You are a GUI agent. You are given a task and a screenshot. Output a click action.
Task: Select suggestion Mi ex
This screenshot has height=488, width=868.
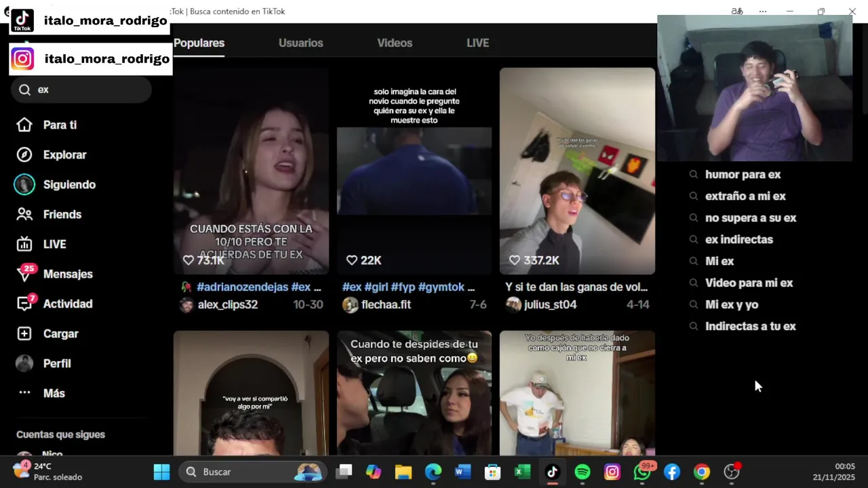pos(719,261)
